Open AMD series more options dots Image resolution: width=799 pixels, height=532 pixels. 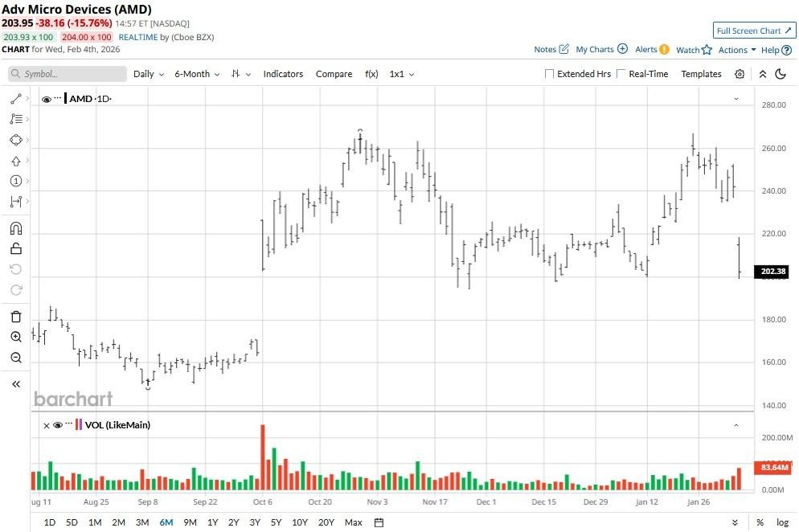click(58, 97)
